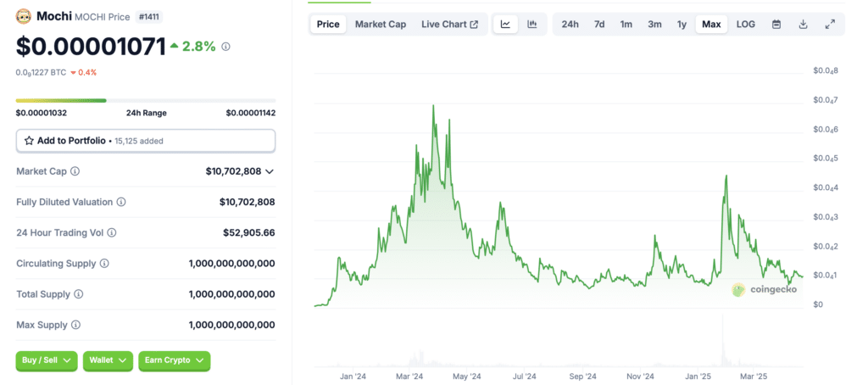
Task: Click the Fully Diluted Valuation $10,702,808 value
Action: pyautogui.click(x=247, y=202)
